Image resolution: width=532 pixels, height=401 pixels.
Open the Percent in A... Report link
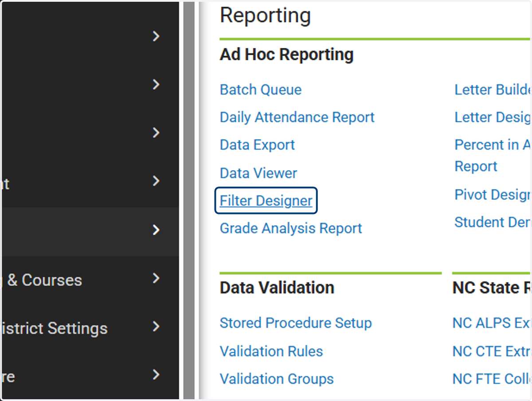pyautogui.click(x=493, y=156)
